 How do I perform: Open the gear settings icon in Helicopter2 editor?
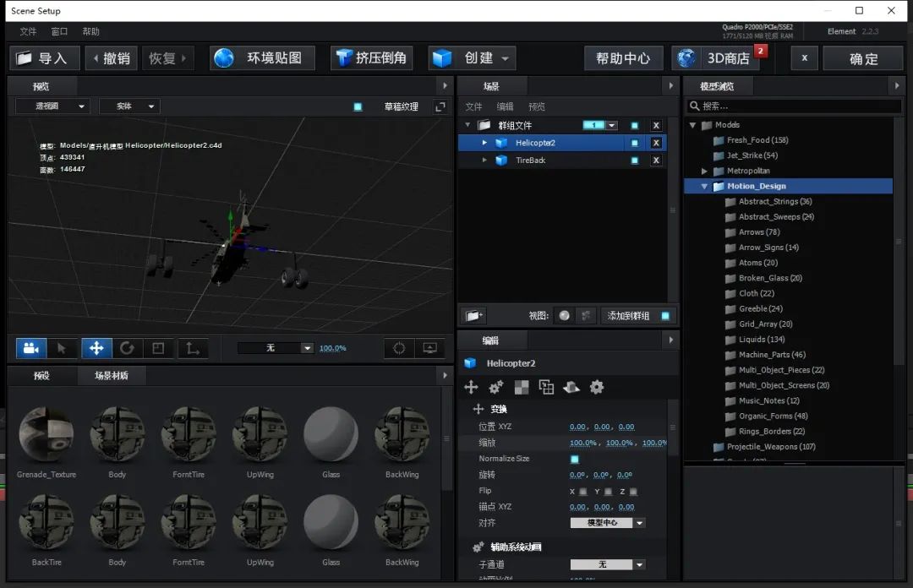click(597, 387)
